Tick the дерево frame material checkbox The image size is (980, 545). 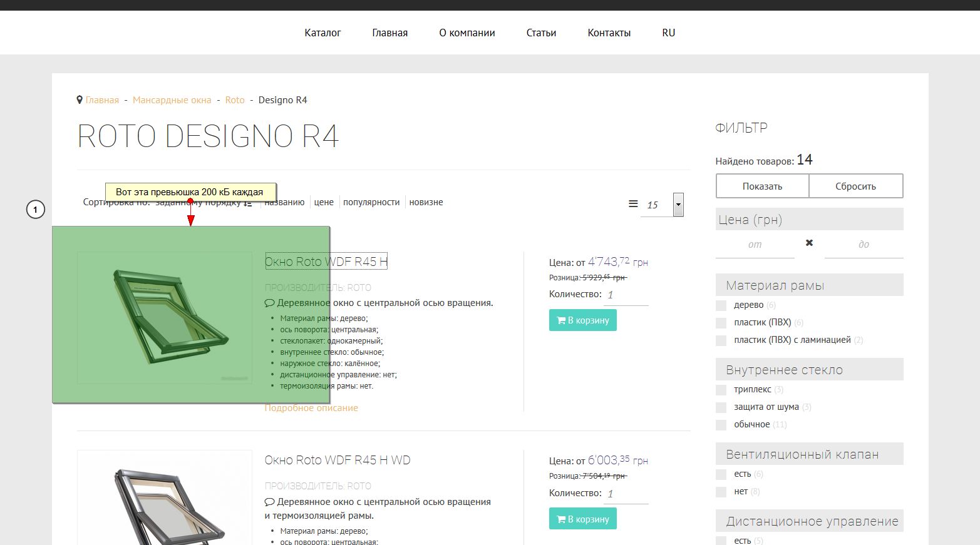pyautogui.click(x=721, y=305)
